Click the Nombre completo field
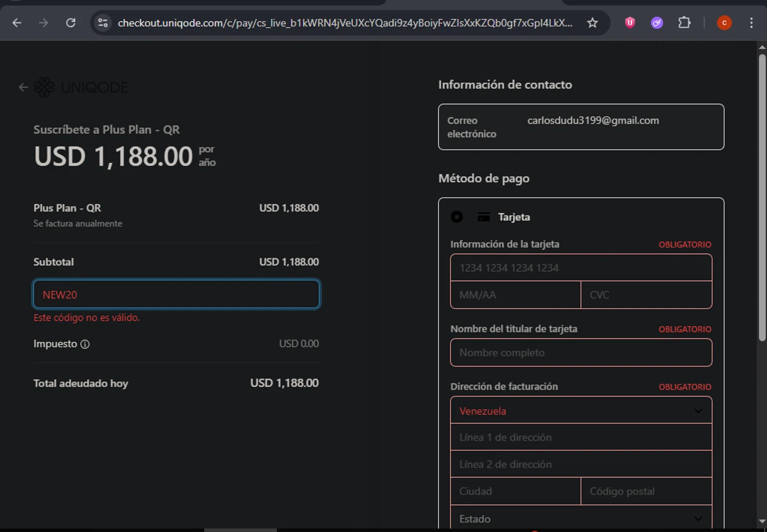The width and height of the screenshot is (767, 532). (x=581, y=353)
